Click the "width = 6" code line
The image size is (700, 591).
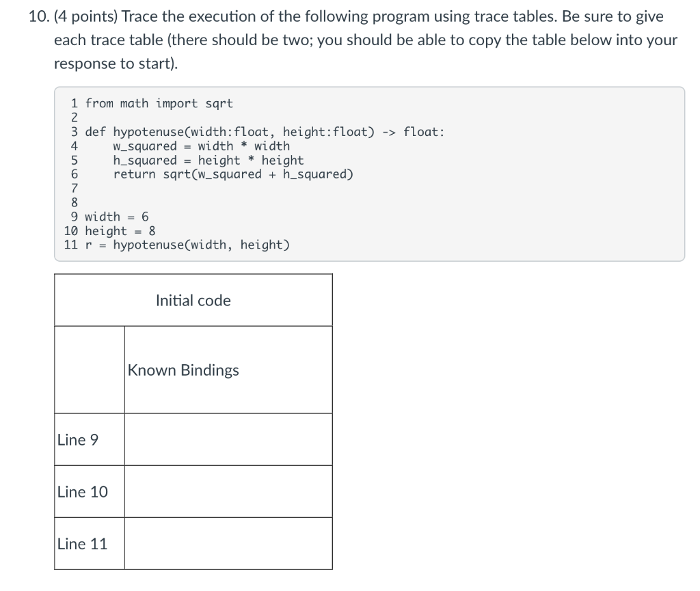[x=117, y=217]
